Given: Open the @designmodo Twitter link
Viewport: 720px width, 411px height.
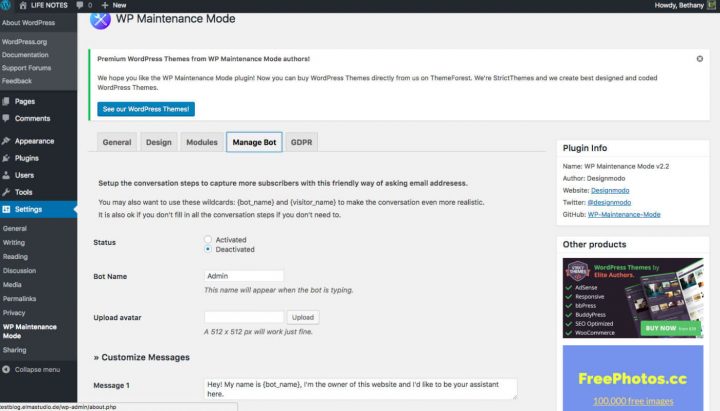Looking at the screenshot, I should pos(609,202).
